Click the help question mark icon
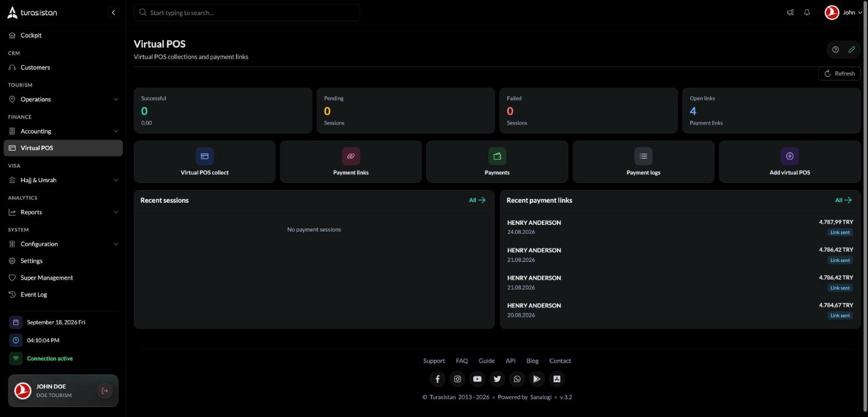The image size is (868, 417). tap(835, 49)
